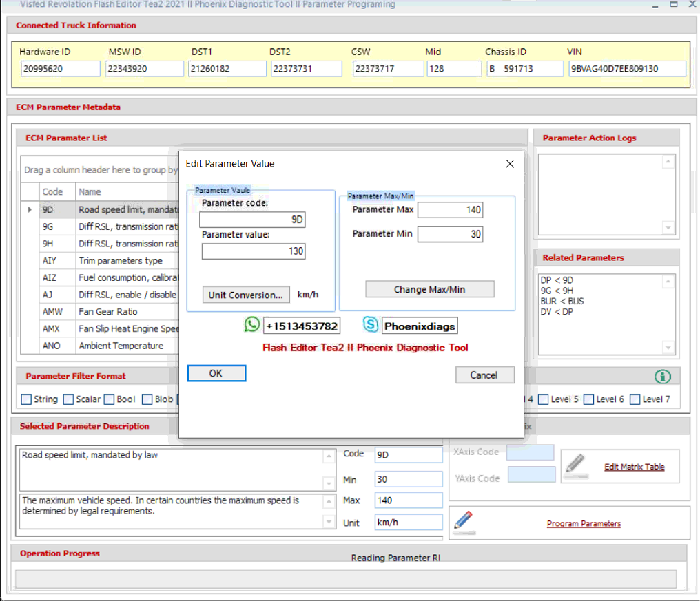This screenshot has width=700, height=601.
Task: Close the Edit Parameter Value dialog
Action: [x=510, y=164]
